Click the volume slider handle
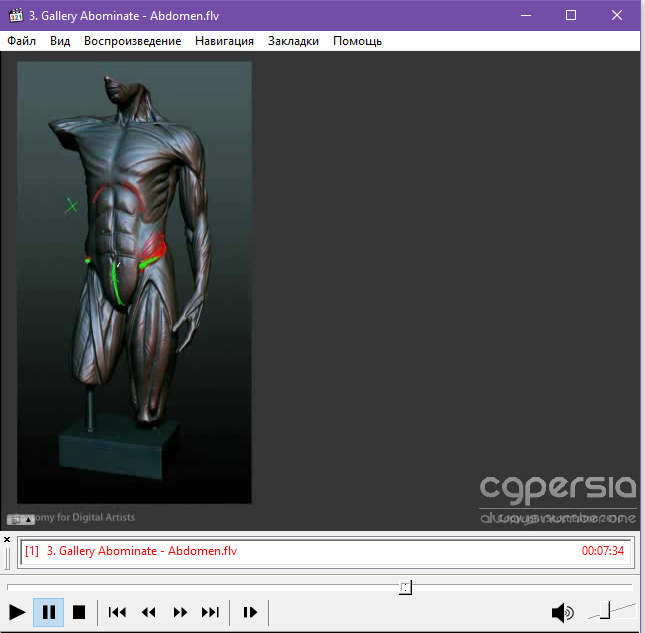This screenshot has height=633, width=645. pyautogui.click(x=604, y=609)
